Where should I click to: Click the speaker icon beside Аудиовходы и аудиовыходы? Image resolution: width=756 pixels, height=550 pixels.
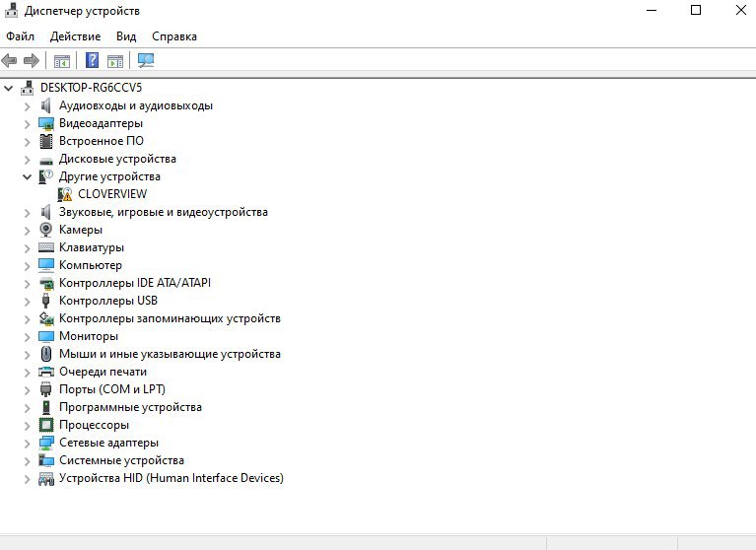pyautogui.click(x=45, y=105)
